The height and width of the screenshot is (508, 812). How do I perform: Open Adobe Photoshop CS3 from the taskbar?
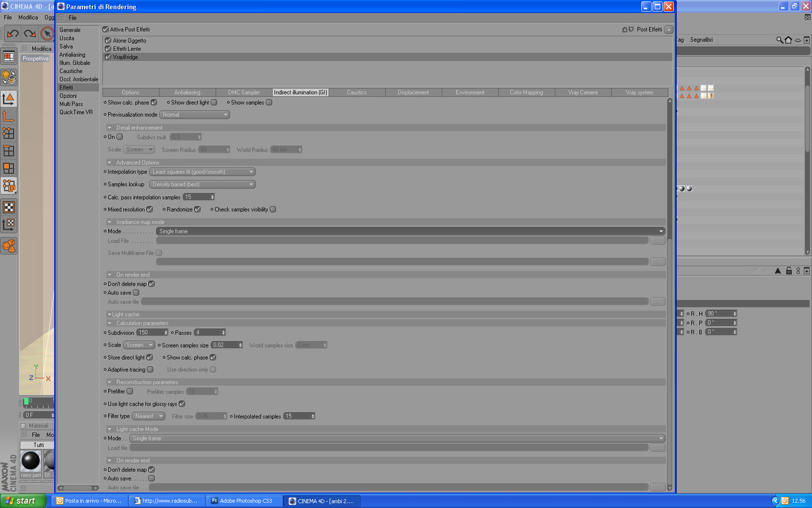click(242, 501)
